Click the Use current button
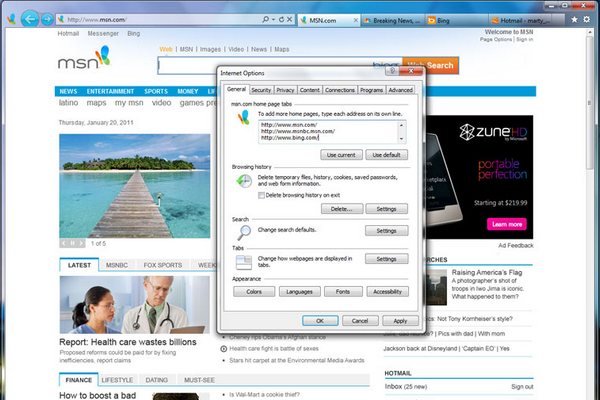 click(x=341, y=155)
